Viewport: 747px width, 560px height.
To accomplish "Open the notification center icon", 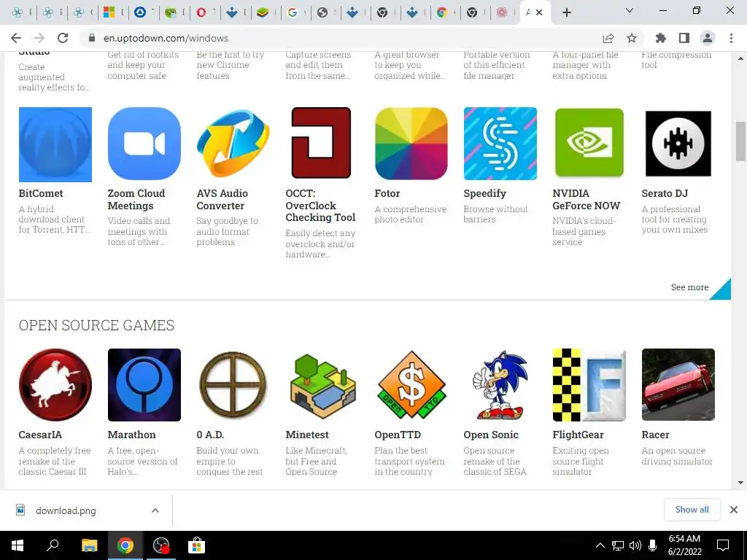I will pos(723,545).
